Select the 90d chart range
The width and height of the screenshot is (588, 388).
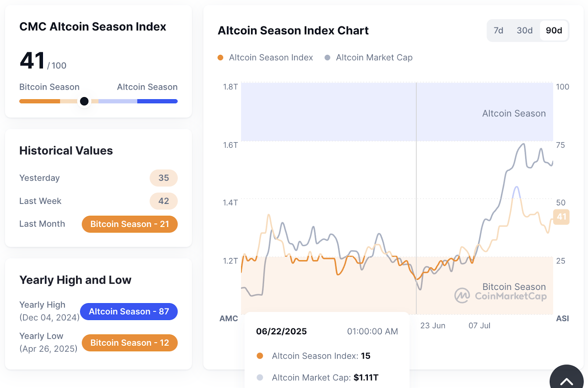[x=554, y=30]
